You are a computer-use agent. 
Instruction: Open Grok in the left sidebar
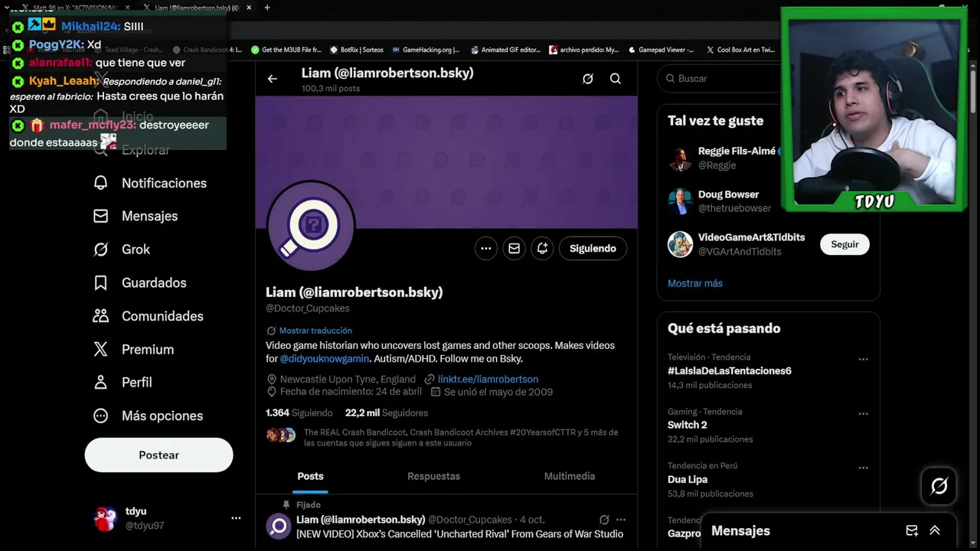[x=122, y=249]
